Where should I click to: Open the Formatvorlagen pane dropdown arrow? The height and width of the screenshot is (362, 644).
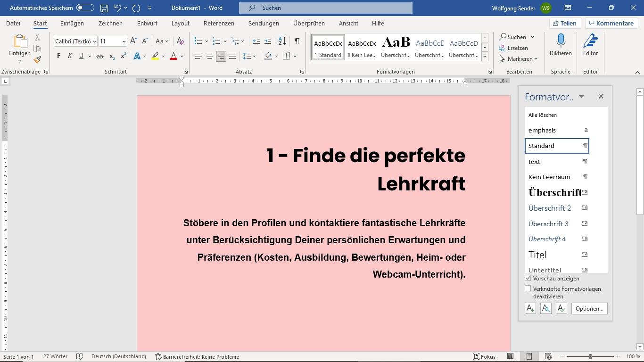point(581,96)
